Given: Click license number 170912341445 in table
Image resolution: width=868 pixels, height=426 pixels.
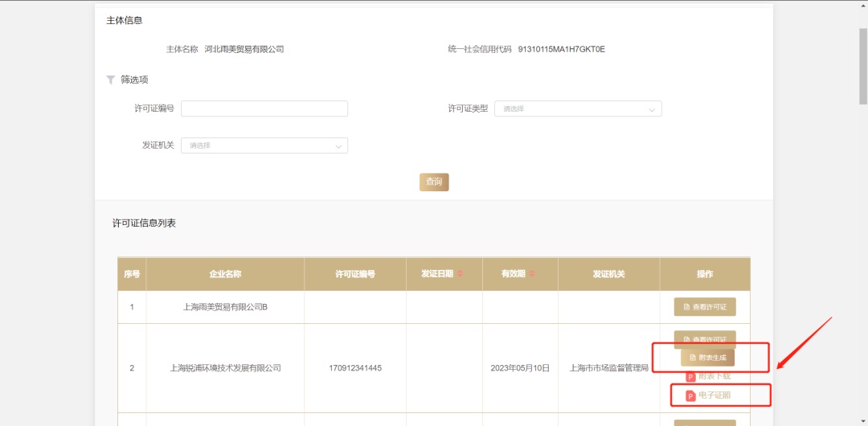Looking at the screenshot, I should 354,368.
